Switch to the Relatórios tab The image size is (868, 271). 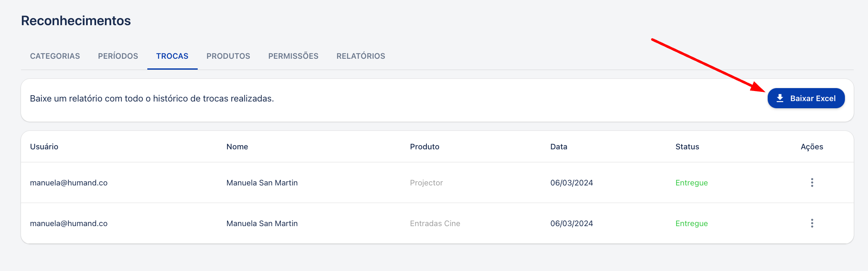point(361,56)
